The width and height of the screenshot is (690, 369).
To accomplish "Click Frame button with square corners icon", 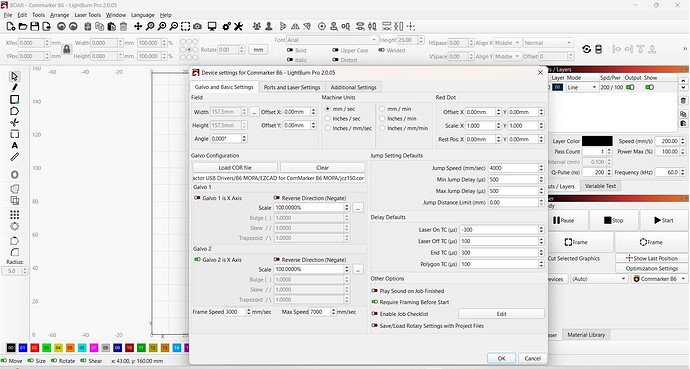I will pos(576,242).
